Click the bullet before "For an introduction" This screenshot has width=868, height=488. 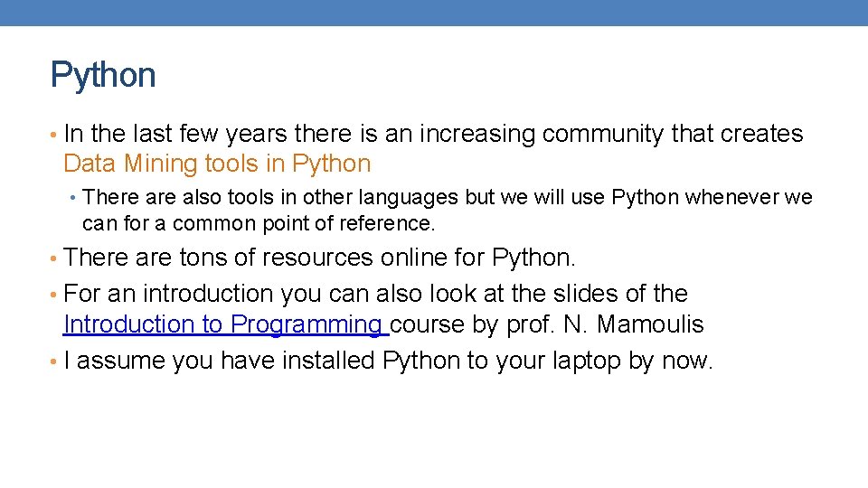pos(55,295)
